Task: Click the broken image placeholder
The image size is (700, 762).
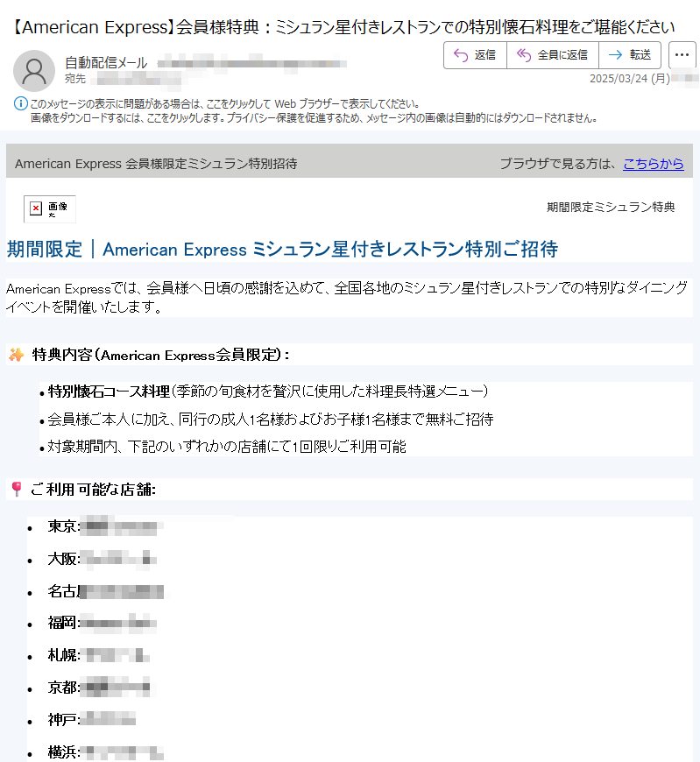Action: point(50,209)
